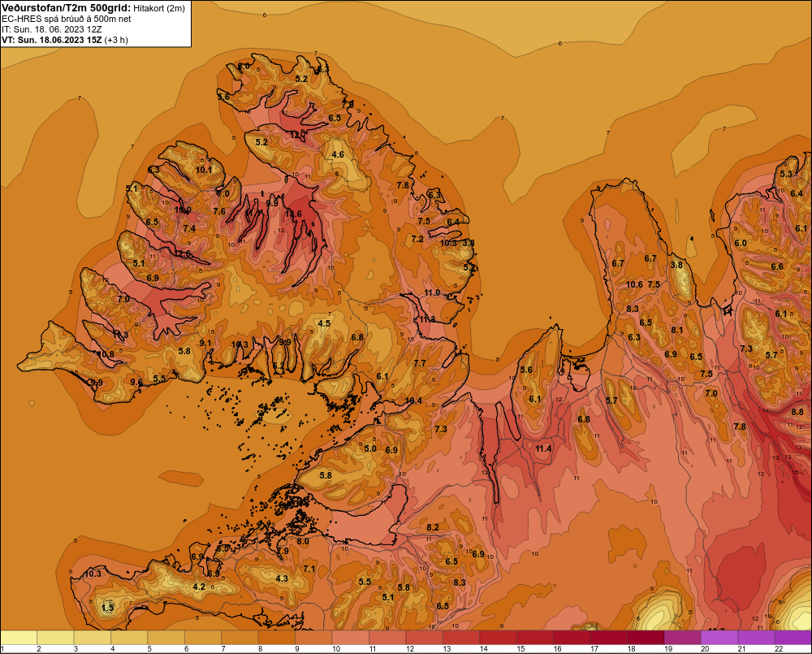The height and width of the screenshot is (654, 812).
Task: Click the 'Veðurstofan/T2m 500grid:' title text
Action: pyautogui.click(x=66, y=8)
